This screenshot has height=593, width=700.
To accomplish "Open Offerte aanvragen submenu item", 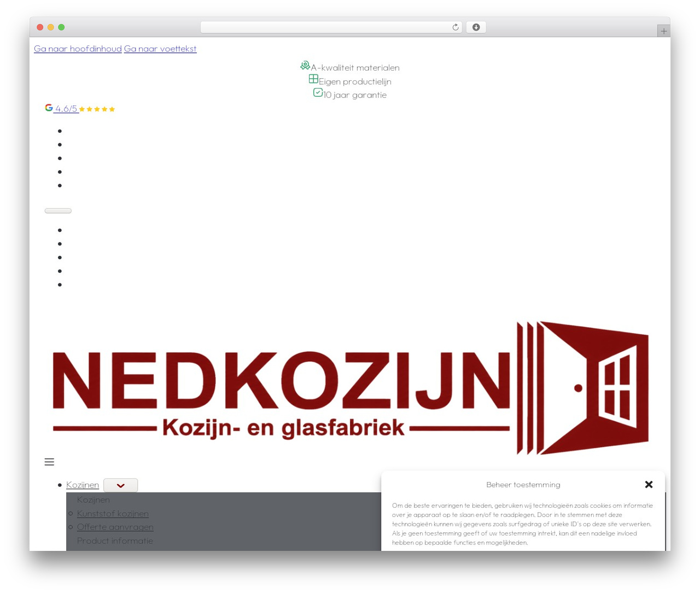I will point(115,527).
